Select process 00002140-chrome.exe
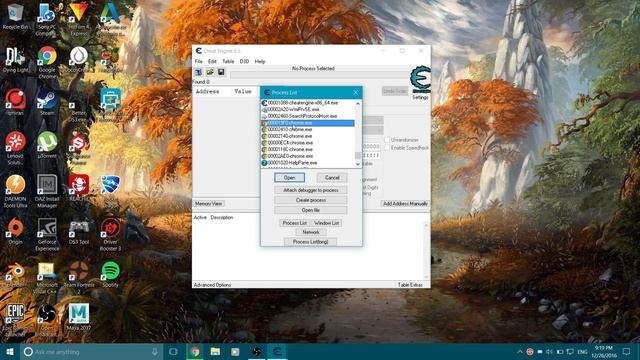The width and height of the screenshot is (640, 360). (x=308, y=136)
